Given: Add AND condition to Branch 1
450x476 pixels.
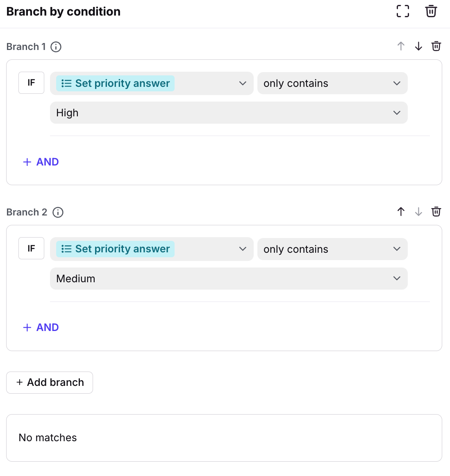Looking at the screenshot, I should click(41, 162).
